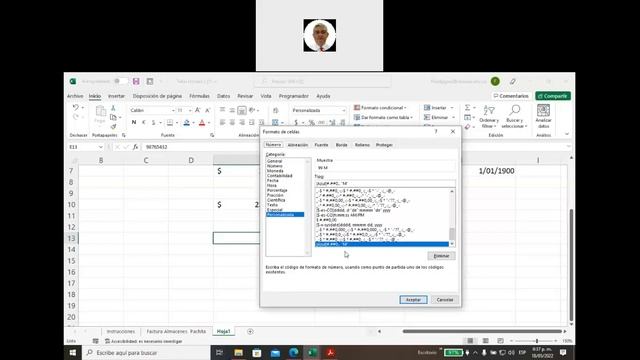
Task: Open the Name Box dropdown arrow
Action: [x=100, y=147]
